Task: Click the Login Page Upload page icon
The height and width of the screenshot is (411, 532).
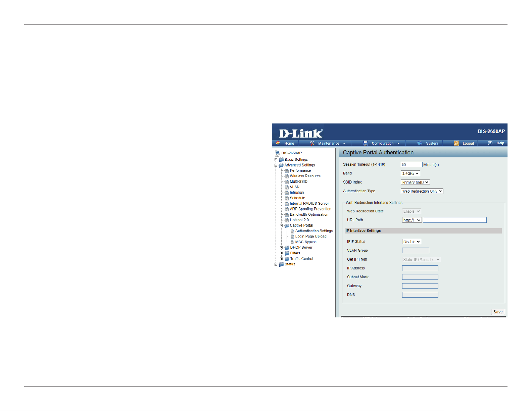Action: point(292,237)
